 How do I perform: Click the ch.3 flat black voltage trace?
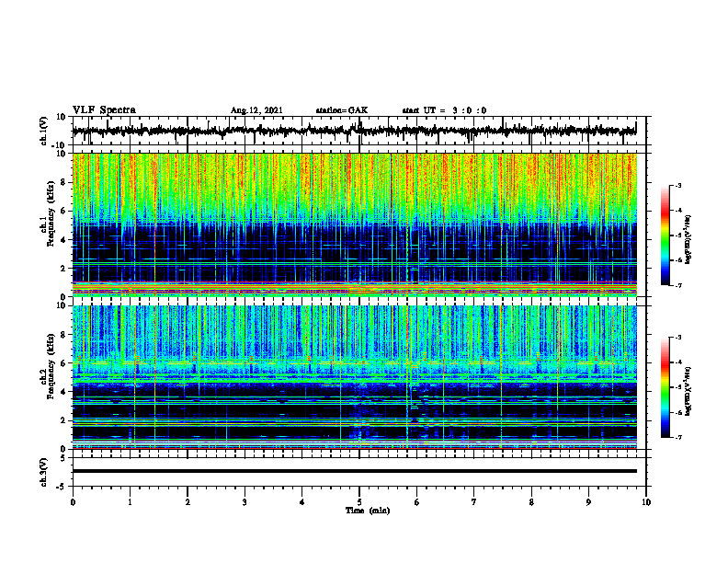[x=354, y=471]
